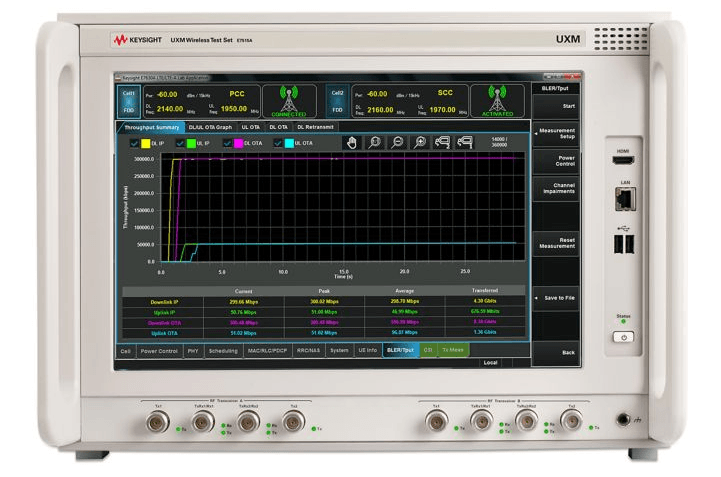Uncheck the UL IP trace checkbox
This screenshot has width=721, height=477.
click(x=180, y=144)
